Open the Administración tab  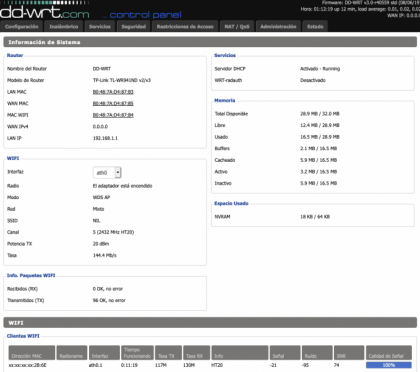click(278, 27)
